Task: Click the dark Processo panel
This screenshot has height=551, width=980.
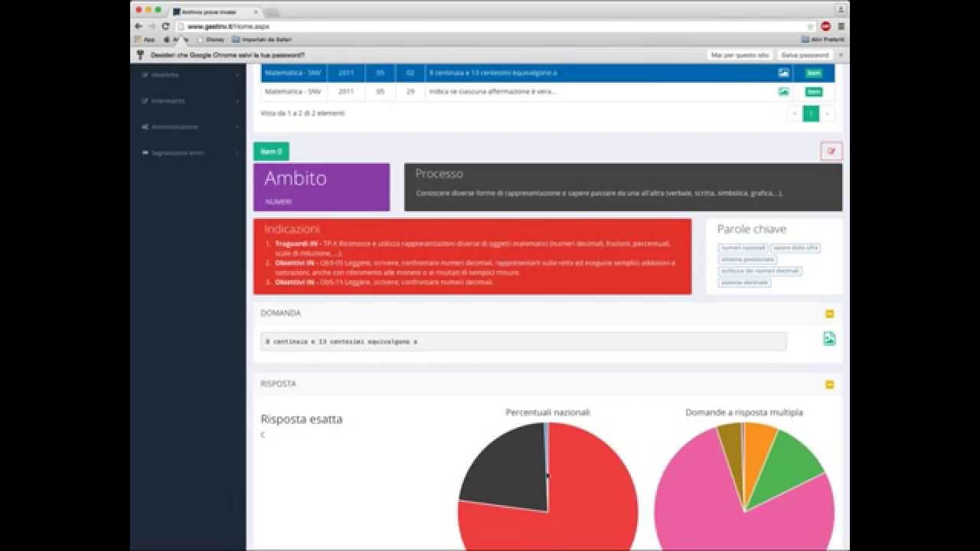Action: (x=623, y=187)
